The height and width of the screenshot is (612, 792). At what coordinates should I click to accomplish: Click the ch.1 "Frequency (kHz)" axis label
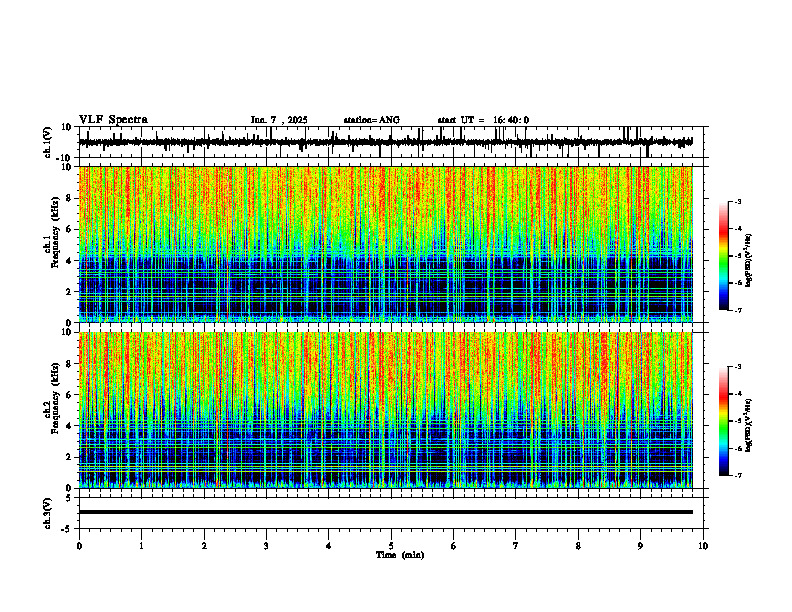[55, 233]
